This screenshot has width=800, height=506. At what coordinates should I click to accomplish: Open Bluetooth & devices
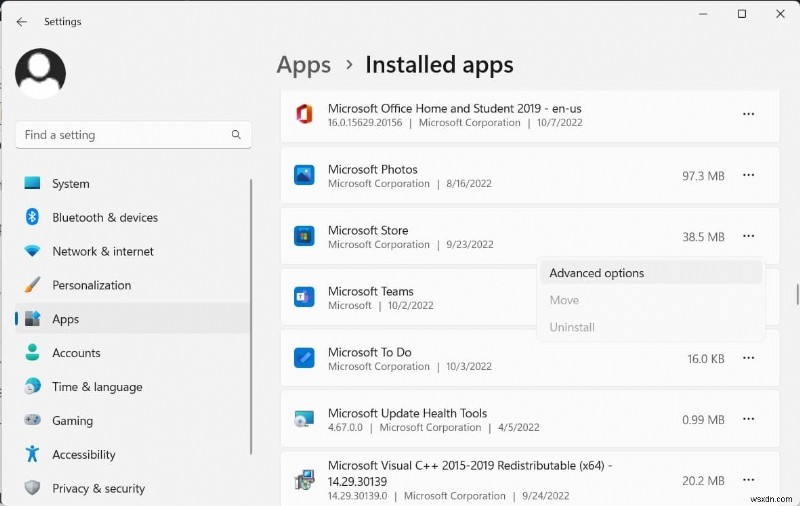pyautogui.click(x=133, y=217)
